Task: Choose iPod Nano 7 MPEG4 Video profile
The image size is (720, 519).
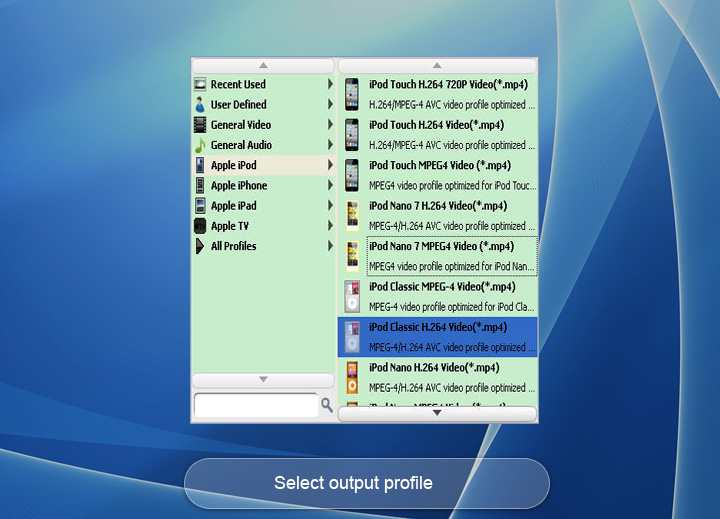Action: tap(441, 246)
